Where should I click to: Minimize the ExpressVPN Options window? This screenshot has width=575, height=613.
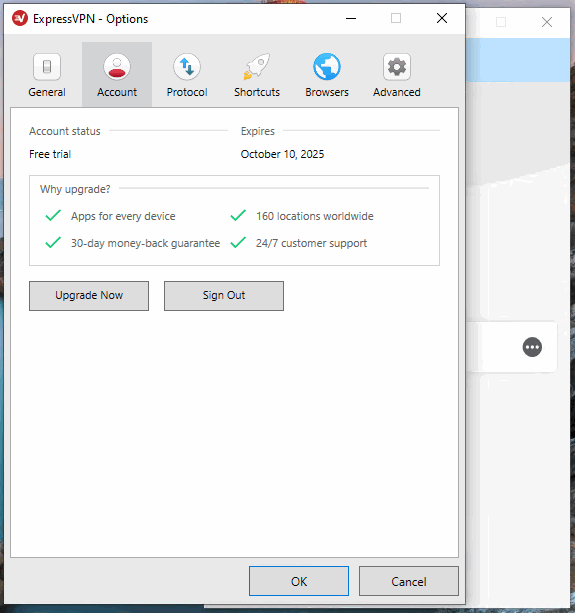coord(351,18)
